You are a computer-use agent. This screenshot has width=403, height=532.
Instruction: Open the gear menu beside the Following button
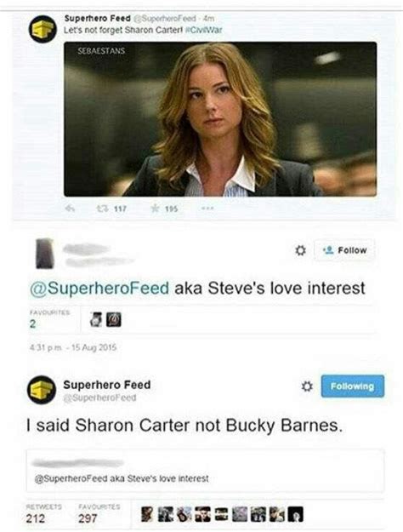coord(307,386)
